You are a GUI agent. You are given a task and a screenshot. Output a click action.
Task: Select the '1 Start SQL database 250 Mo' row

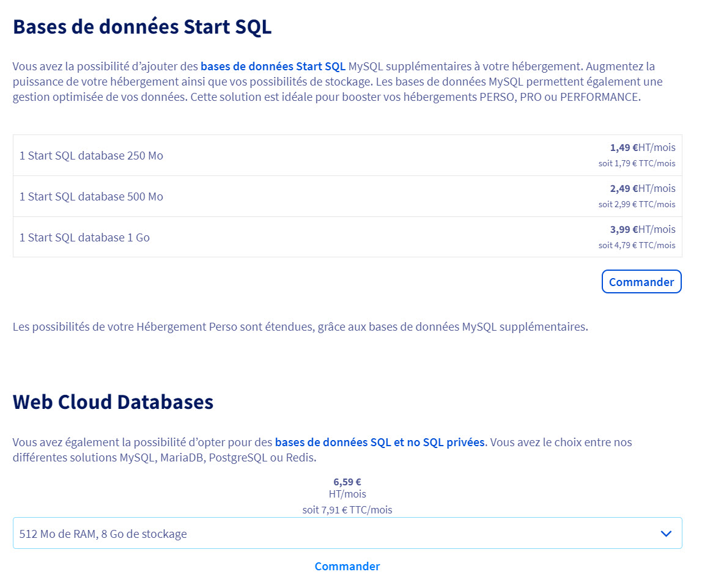[x=347, y=155]
